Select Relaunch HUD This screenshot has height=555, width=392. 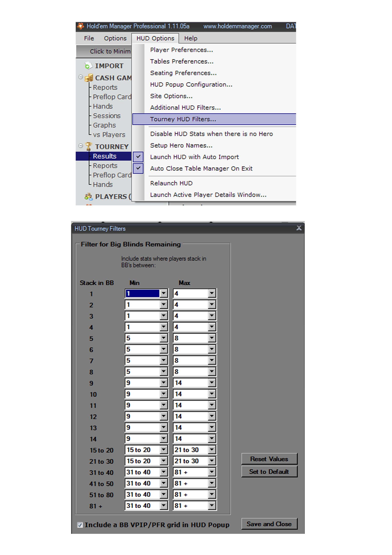[x=171, y=183]
